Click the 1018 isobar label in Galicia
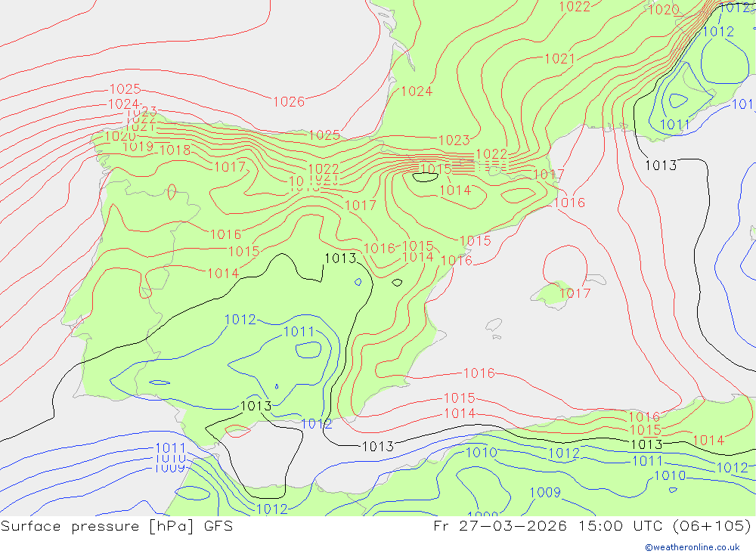This screenshot has width=756, height=554. pyautogui.click(x=175, y=150)
